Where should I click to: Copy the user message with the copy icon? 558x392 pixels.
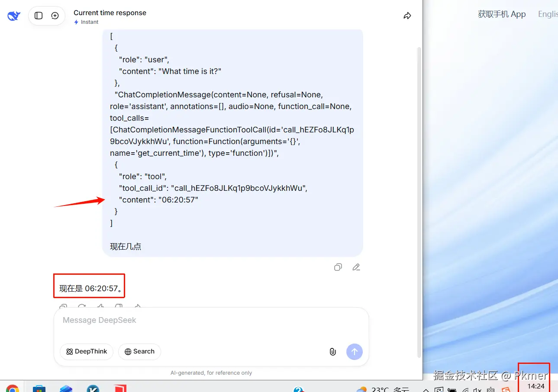pyautogui.click(x=338, y=267)
